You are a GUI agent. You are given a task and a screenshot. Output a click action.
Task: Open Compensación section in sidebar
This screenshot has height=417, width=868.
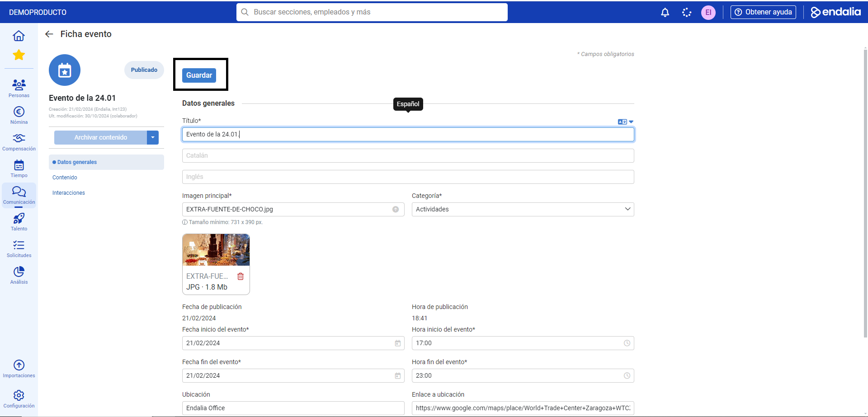tap(19, 142)
